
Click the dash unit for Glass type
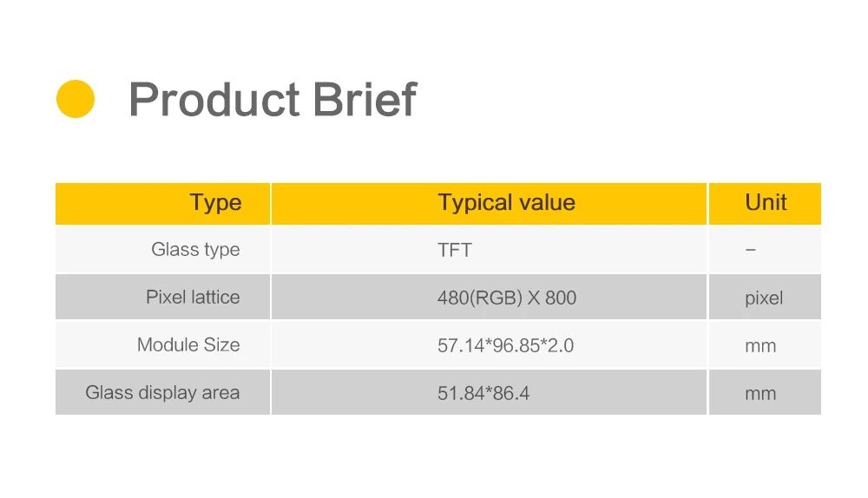coord(751,250)
